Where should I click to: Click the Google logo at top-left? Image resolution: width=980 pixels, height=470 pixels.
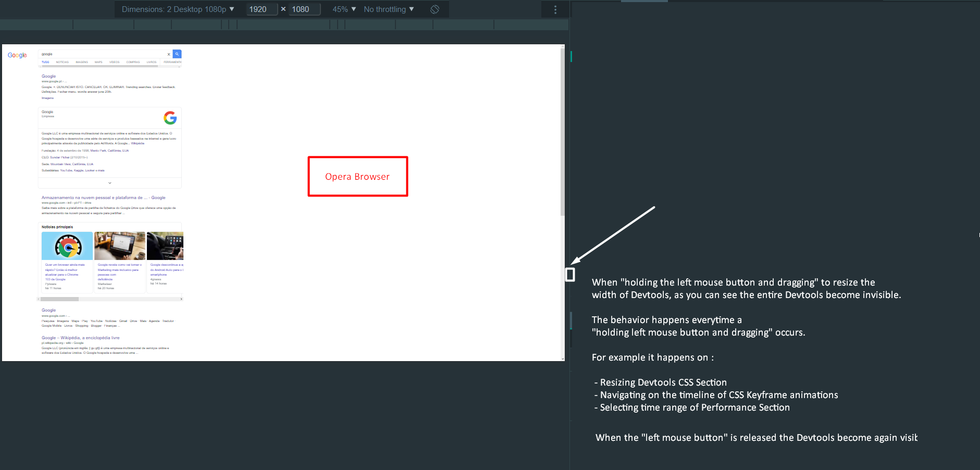(x=17, y=55)
